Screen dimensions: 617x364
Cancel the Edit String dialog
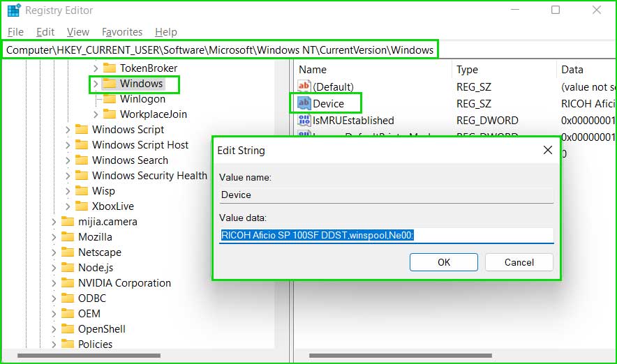click(519, 262)
